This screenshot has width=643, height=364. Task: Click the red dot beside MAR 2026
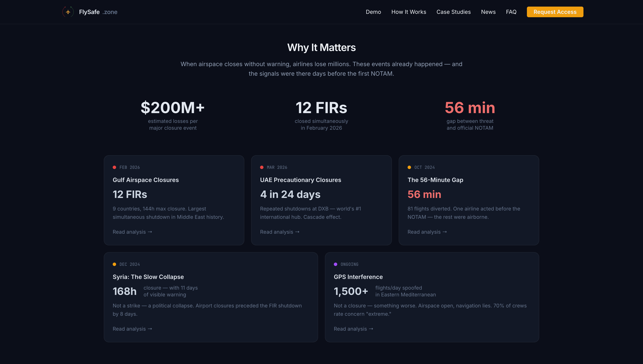[x=262, y=167]
